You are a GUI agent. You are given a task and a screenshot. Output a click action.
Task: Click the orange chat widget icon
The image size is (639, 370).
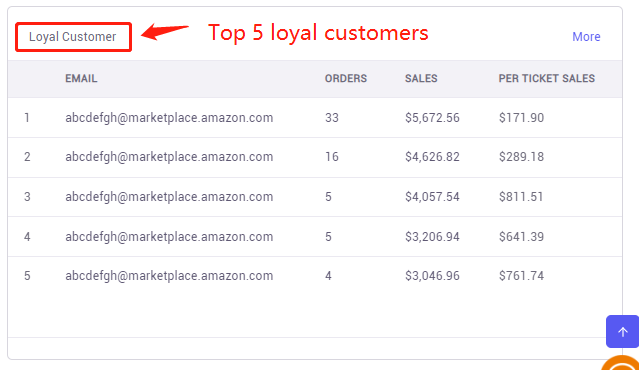click(x=621, y=363)
